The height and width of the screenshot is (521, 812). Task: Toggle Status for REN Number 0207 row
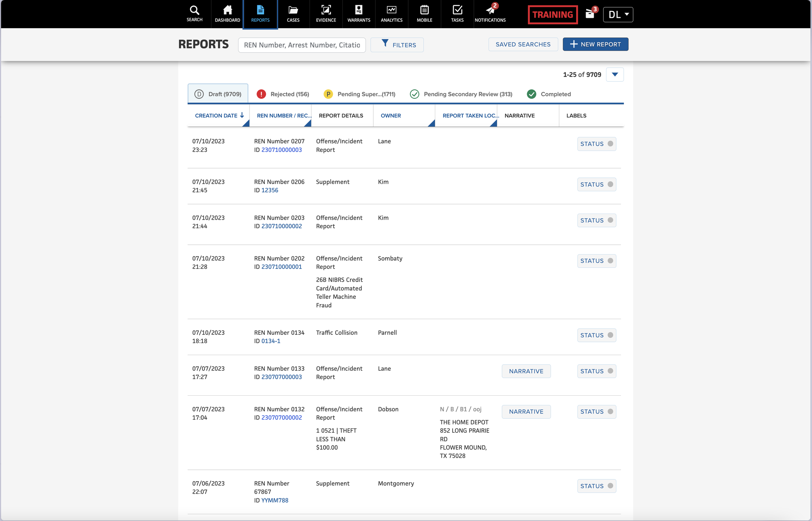coord(596,144)
